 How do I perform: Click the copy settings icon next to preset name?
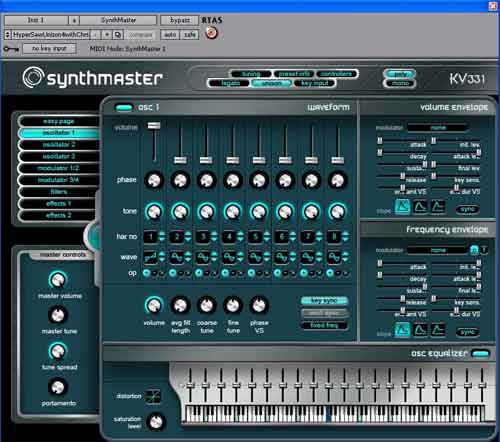pyautogui.click(x=118, y=35)
